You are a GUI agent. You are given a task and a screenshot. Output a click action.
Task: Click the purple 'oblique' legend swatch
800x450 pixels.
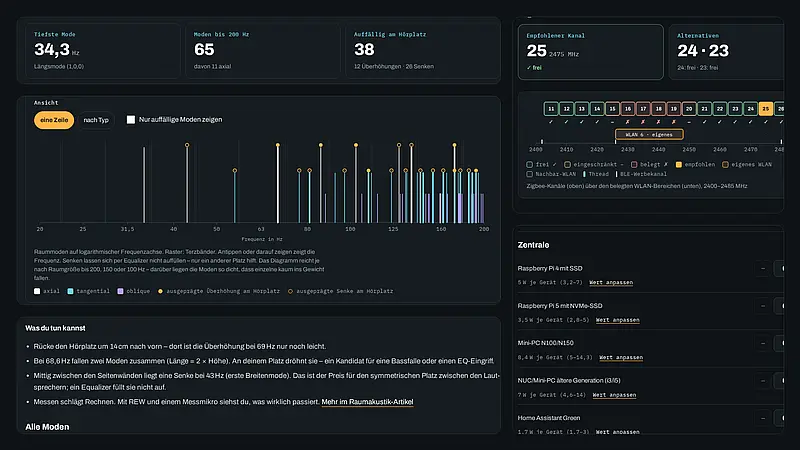tap(120, 291)
